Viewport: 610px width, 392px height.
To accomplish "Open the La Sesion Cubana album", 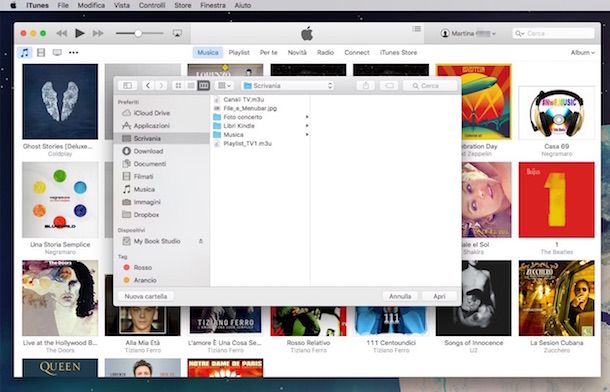I will point(557,298).
